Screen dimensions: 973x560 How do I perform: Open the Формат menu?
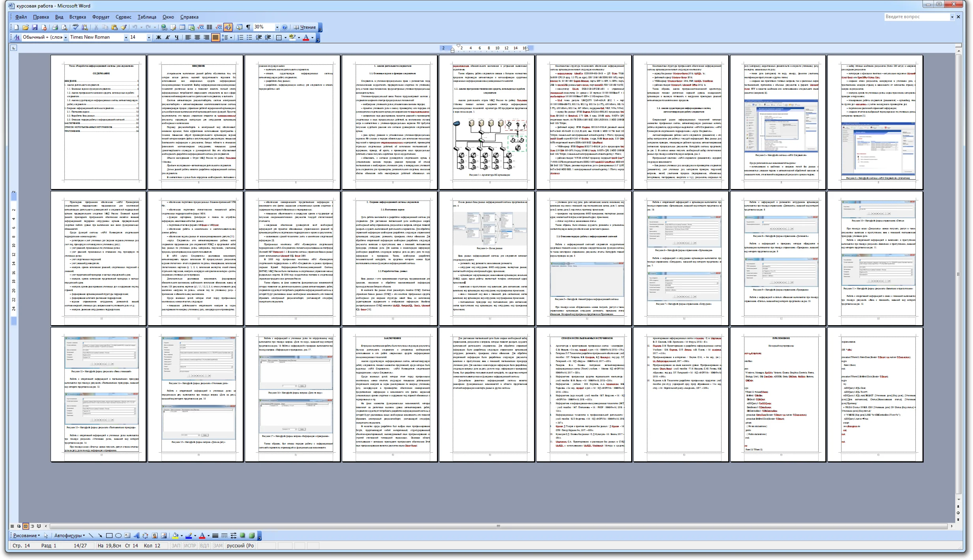tap(101, 17)
